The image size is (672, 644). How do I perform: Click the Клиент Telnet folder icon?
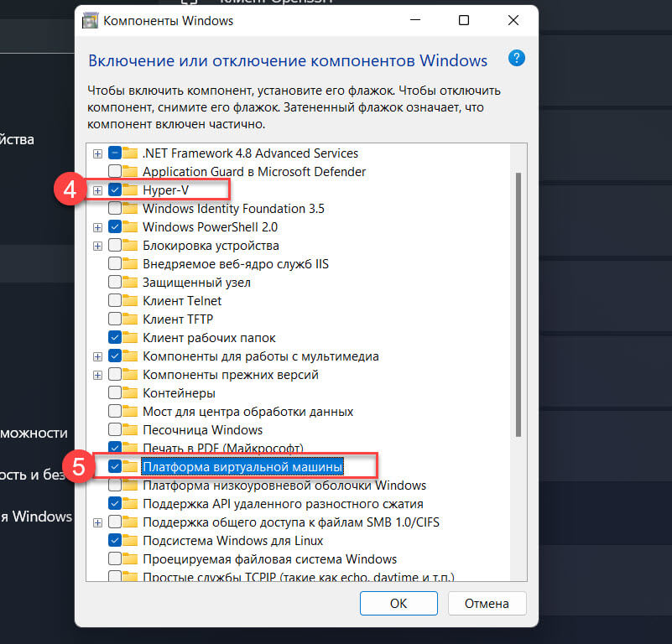coord(130,300)
